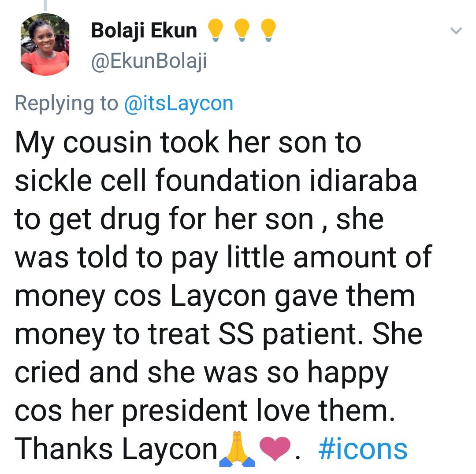Screen dimensions: 476x474
Task: Click the phrase "Thanks Laycon"
Action: point(117,448)
